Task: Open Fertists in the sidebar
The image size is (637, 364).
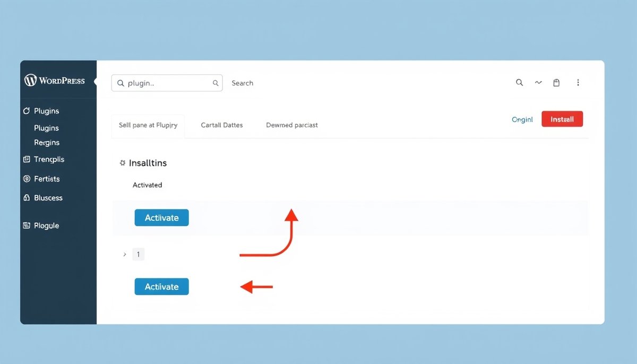Action: click(47, 179)
